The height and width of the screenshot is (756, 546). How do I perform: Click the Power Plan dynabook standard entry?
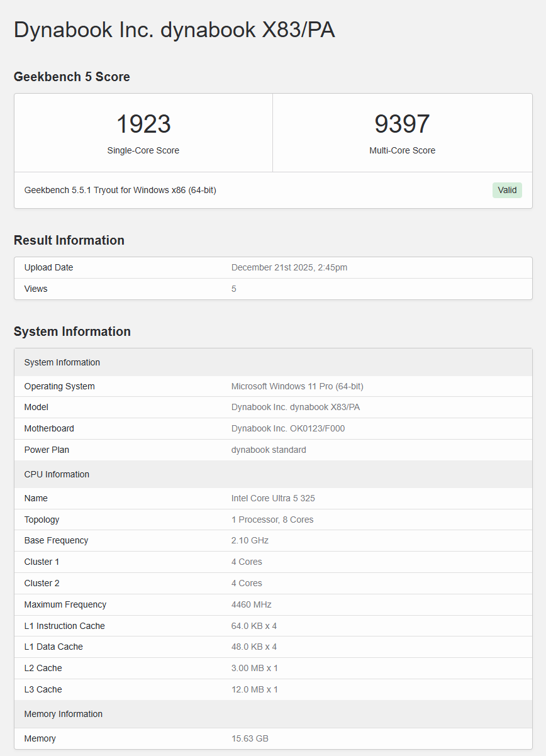(x=269, y=450)
